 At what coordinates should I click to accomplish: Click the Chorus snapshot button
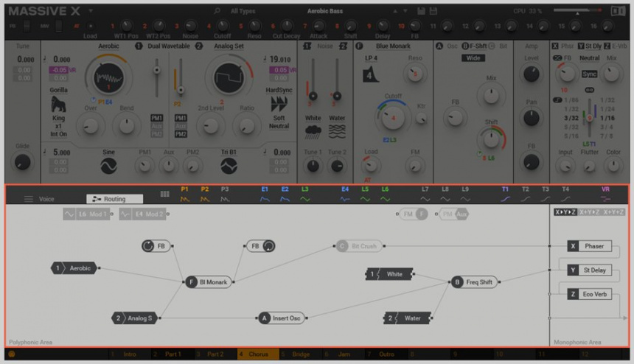pyautogui.click(x=258, y=354)
